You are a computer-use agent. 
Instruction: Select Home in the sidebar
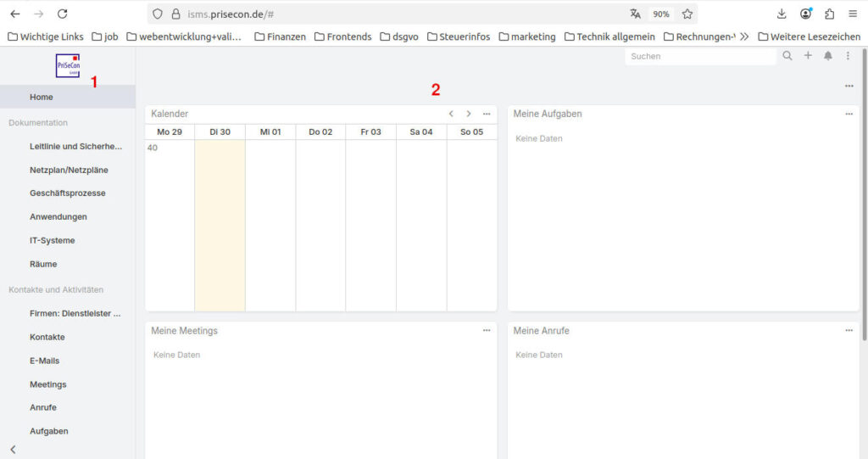point(42,97)
